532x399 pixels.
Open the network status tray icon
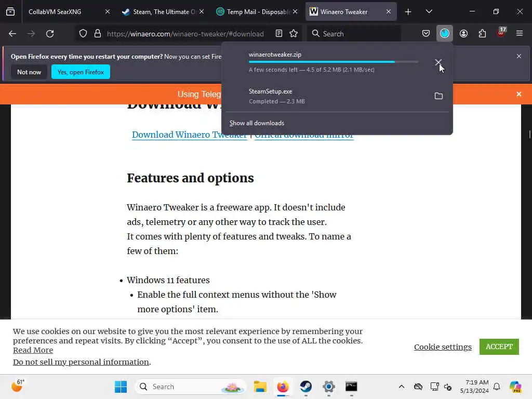(434, 387)
